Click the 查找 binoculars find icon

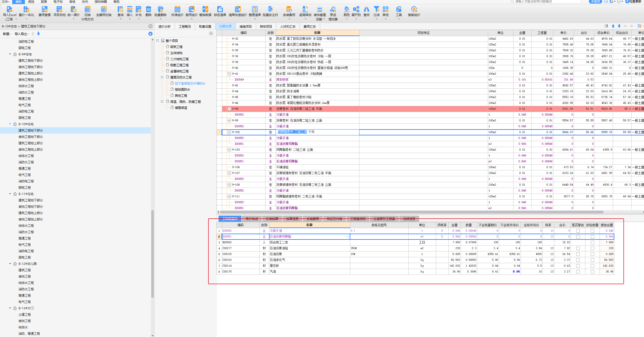(x=367, y=9)
